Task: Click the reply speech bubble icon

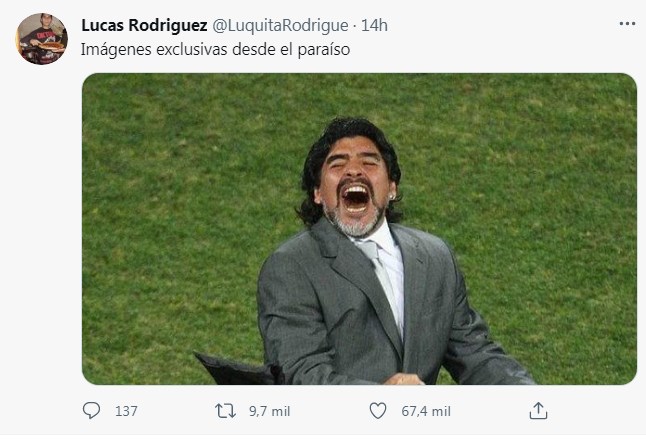Action: tap(92, 411)
